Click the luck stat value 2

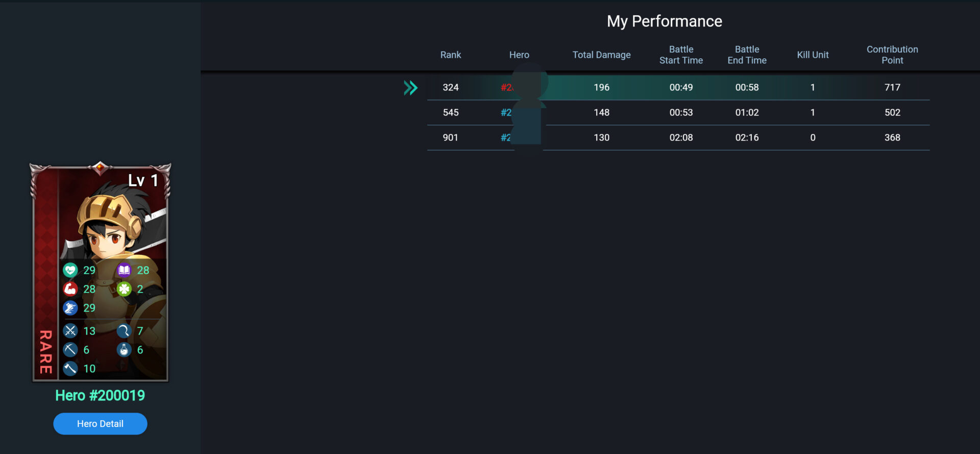click(x=140, y=289)
